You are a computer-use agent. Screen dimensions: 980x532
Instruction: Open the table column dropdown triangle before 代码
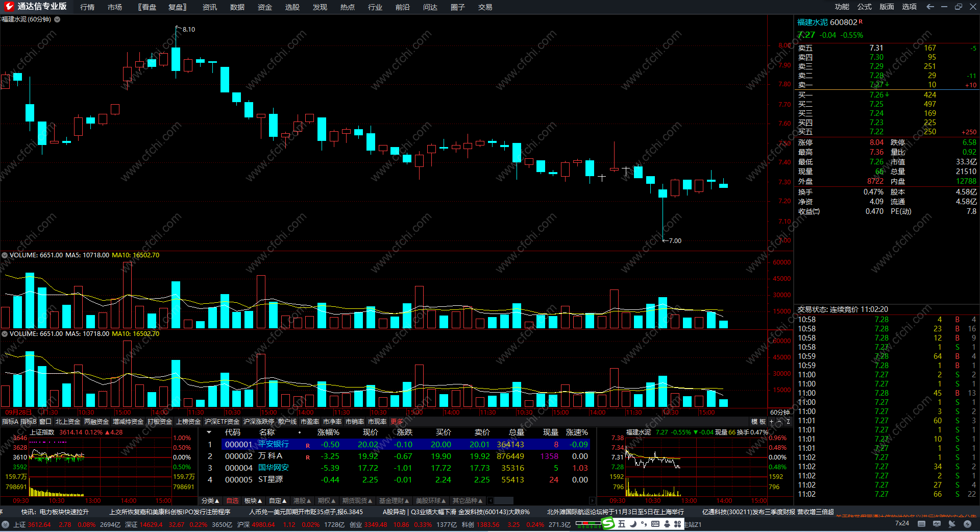pos(209,432)
